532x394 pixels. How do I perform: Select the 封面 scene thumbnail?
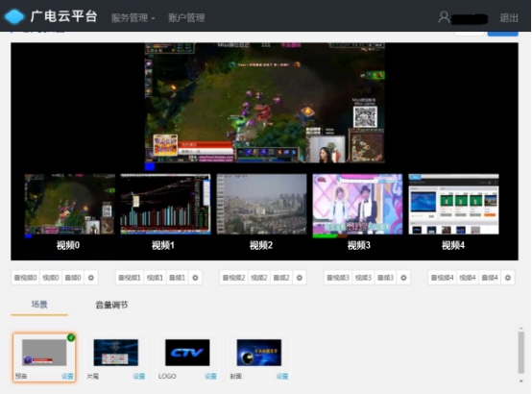pos(259,353)
